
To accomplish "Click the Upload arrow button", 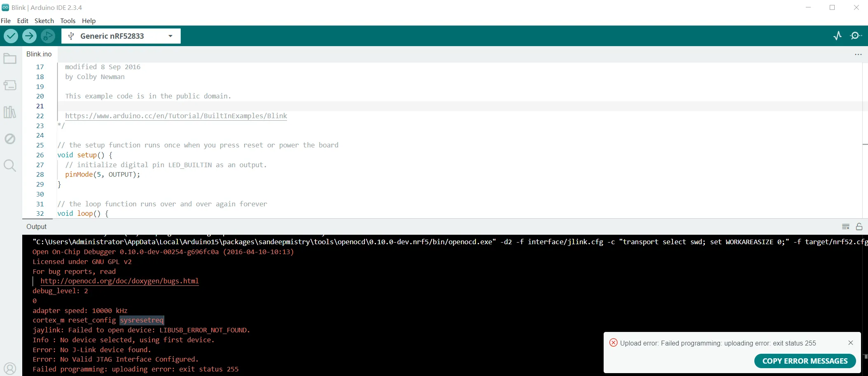I will pos(29,36).
